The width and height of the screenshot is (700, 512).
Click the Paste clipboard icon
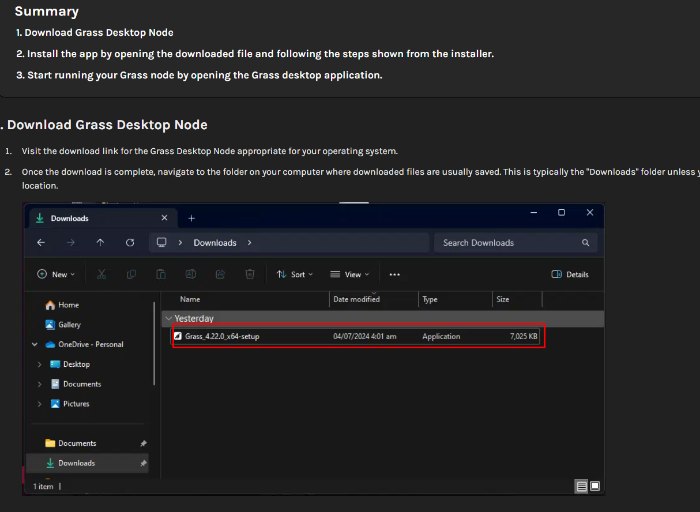[161, 274]
